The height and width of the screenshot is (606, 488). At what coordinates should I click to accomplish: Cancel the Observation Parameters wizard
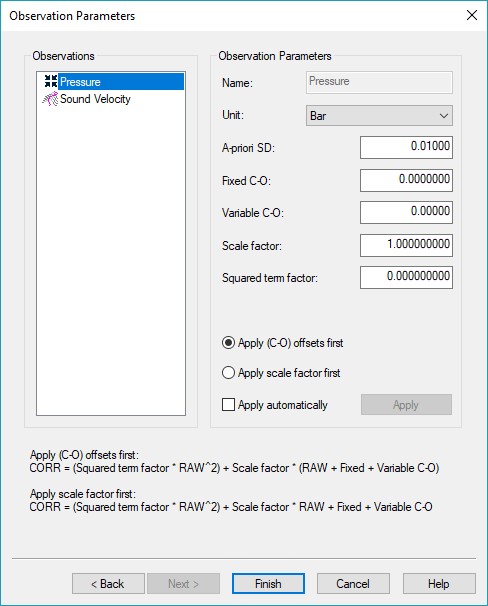pyautogui.click(x=353, y=584)
